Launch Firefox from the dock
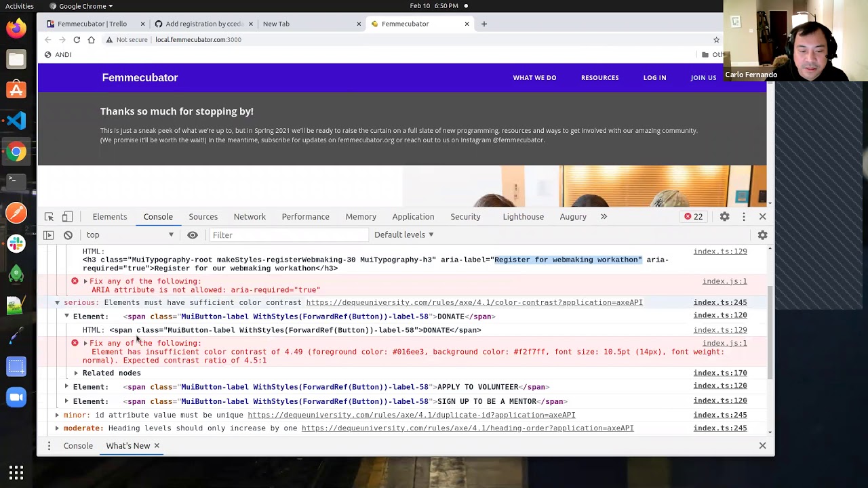The width and height of the screenshot is (868, 488). click(x=16, y=28)
